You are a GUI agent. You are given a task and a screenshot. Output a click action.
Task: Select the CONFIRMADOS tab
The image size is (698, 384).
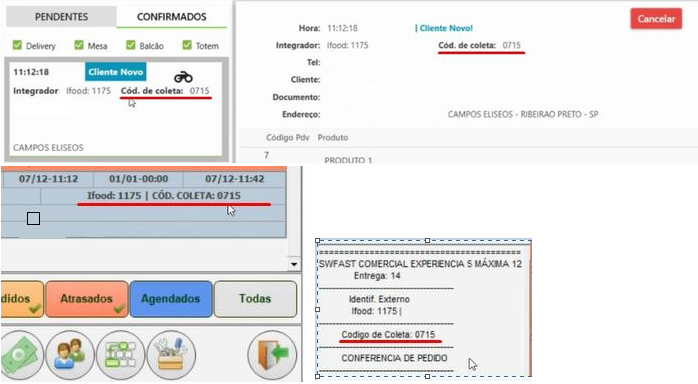pyautogui.click(x=171, y=17)
